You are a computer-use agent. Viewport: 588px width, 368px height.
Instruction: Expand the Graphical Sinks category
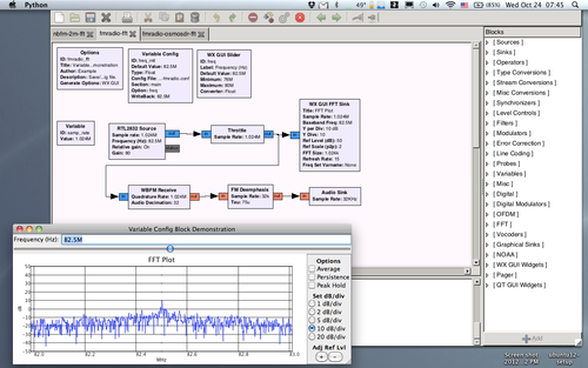(487, 245)
